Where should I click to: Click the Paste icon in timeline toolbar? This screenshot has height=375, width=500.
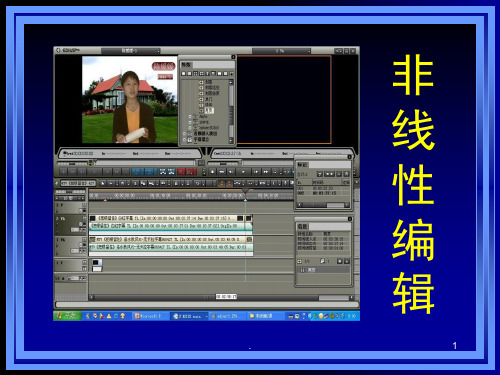(151, 183)
